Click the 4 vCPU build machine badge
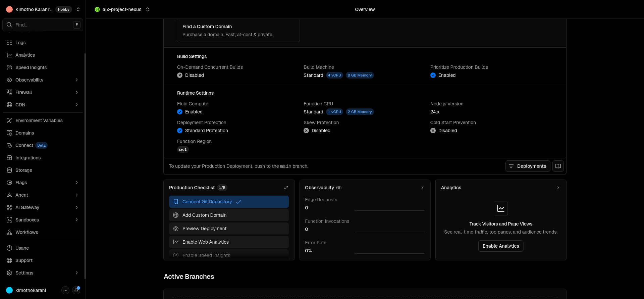Viewport: 644px width, 299px height. [334, 75]
